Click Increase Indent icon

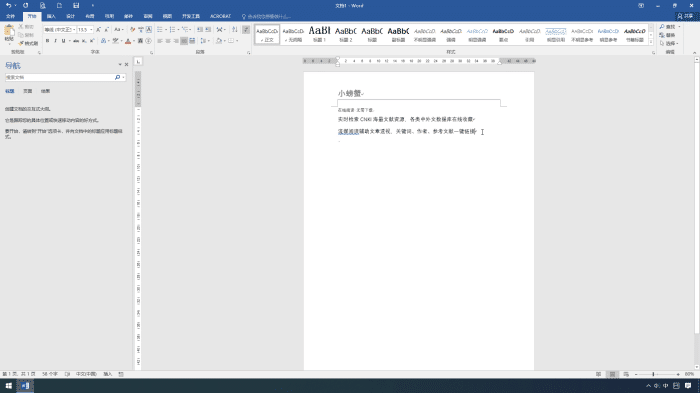(x=208, y=29)
